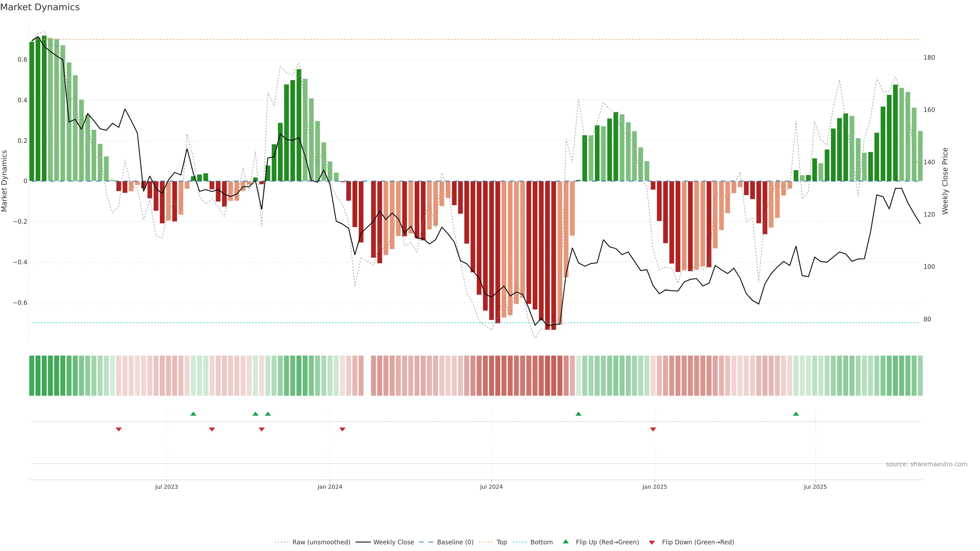Click the source: sharemaestro.com text
Image resolution: width=980 pixels, height=551 pixels.
926,464
